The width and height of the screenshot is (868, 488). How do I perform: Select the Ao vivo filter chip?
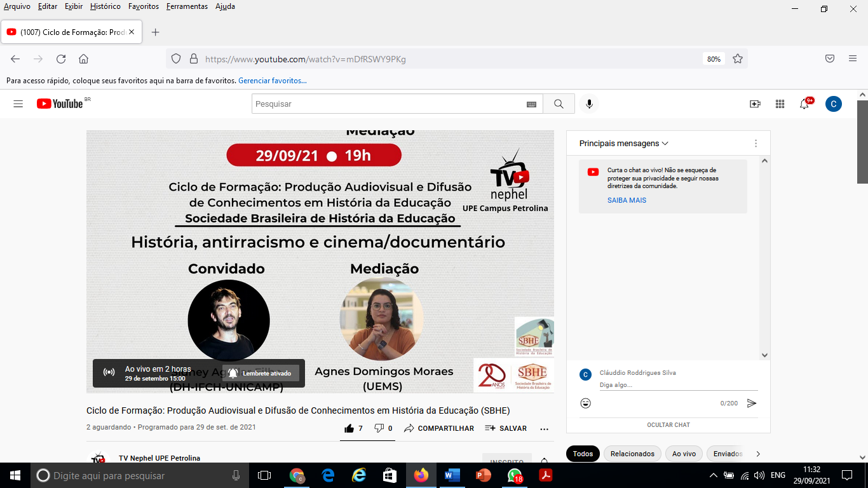(684, 454)
